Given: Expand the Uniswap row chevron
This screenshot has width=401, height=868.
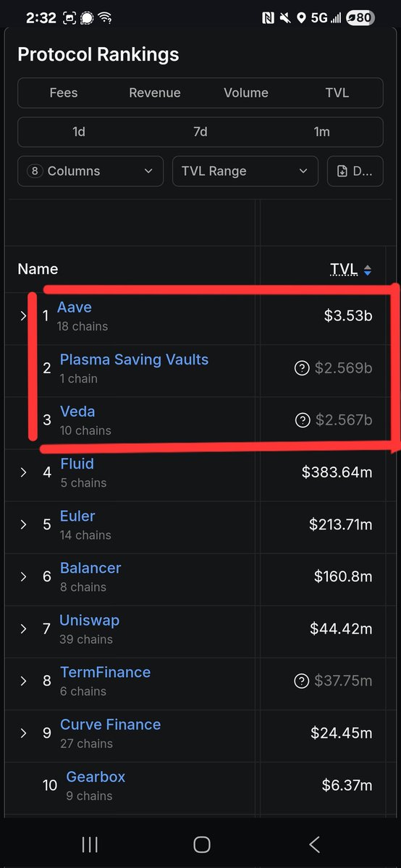Looking at the screenshot, I should tap(23, 629).
